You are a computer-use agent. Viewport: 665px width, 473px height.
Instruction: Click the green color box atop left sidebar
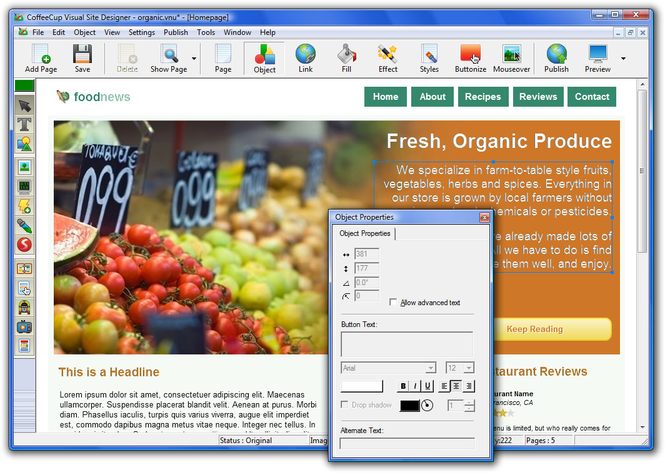[25, 85]
